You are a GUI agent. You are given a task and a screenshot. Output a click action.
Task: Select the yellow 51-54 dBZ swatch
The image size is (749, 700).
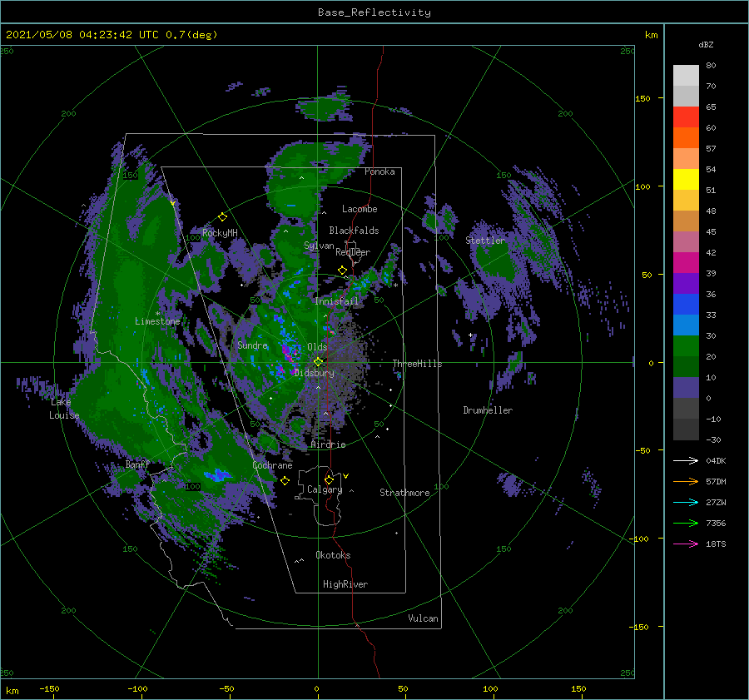(x=686, y=180)
